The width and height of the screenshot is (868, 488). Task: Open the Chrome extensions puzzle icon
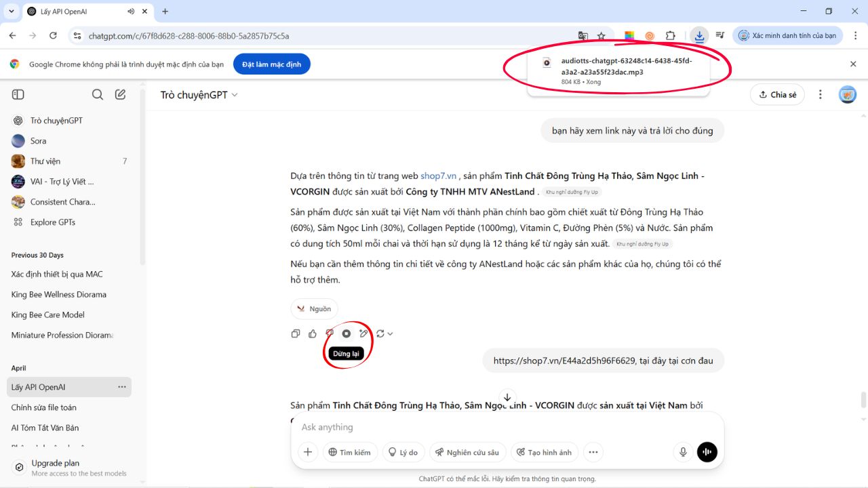click(x=670, y=36)
